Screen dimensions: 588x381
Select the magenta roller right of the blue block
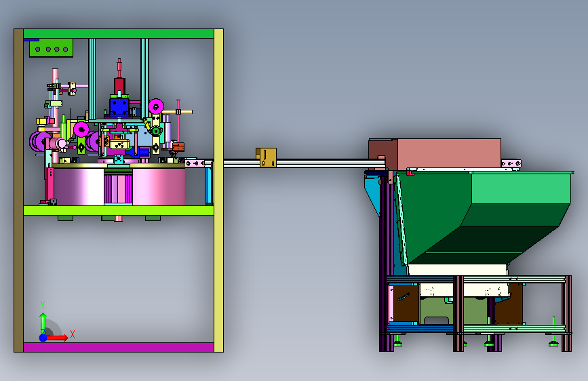click(x=156, y=106)
